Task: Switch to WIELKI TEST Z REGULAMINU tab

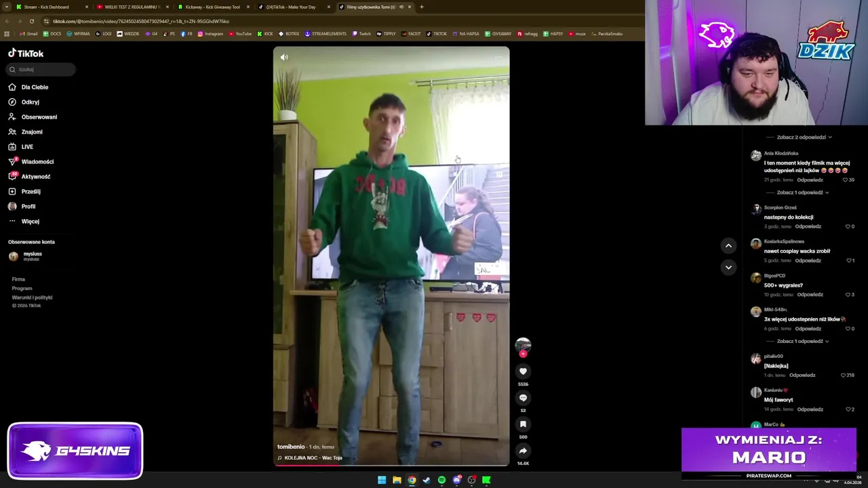Action: [x=132, y=7]
